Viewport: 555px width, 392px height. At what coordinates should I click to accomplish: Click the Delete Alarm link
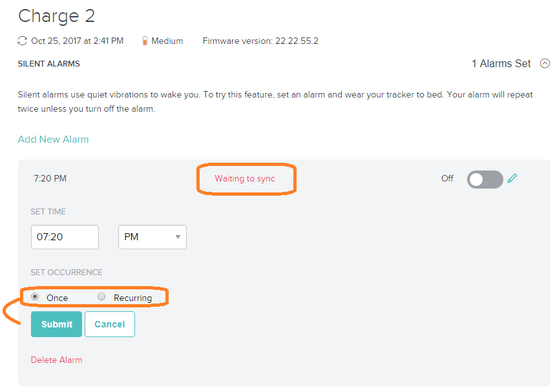[57, 360]
